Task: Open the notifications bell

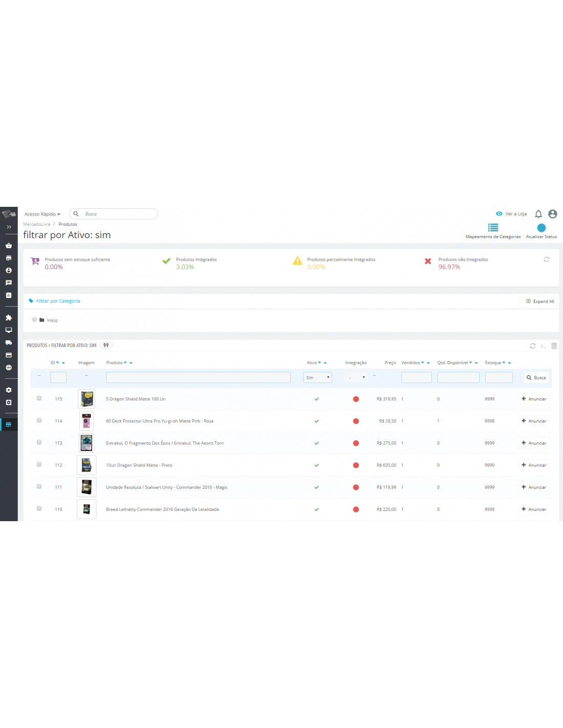Action: click(538, 214)
